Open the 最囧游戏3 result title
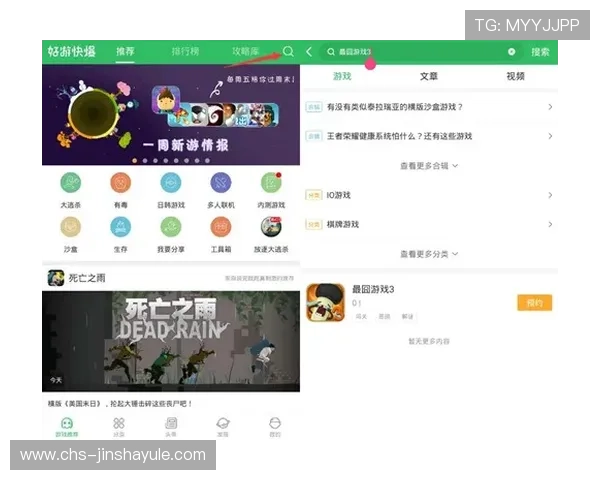The height and width of the screenshot is (480, 600). pyautogui.click(x=373, y=289)
